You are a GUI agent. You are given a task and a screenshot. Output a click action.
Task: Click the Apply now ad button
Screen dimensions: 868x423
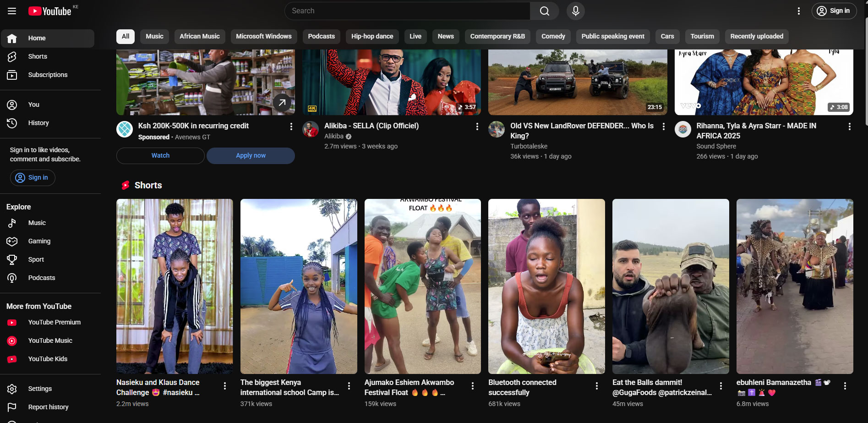(251, 155)
